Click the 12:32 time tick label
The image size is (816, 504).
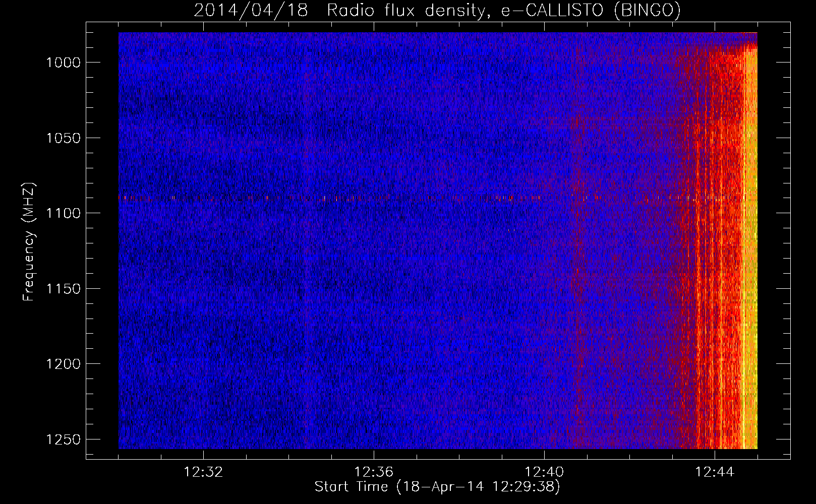coord(204,472)
